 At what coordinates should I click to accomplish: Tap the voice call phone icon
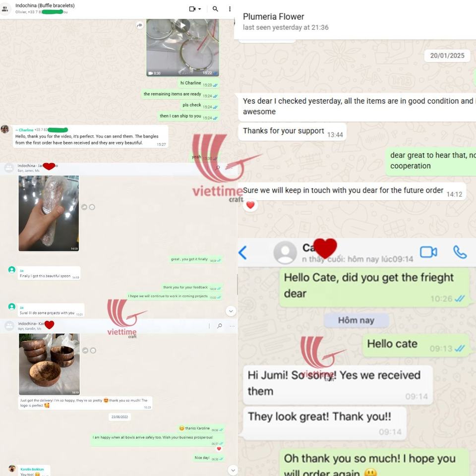(x=460, y=252)
